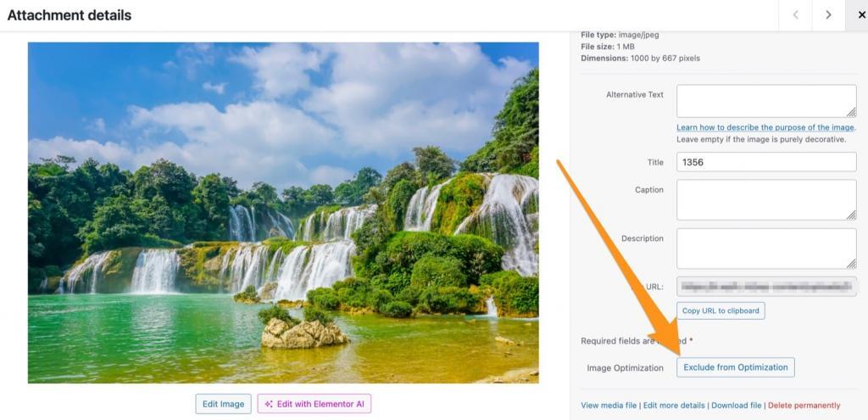This screenshot has height=420, width=868.
Task: Click Delete permanently link
Action: pyautogui.click(x=804, y=406)
